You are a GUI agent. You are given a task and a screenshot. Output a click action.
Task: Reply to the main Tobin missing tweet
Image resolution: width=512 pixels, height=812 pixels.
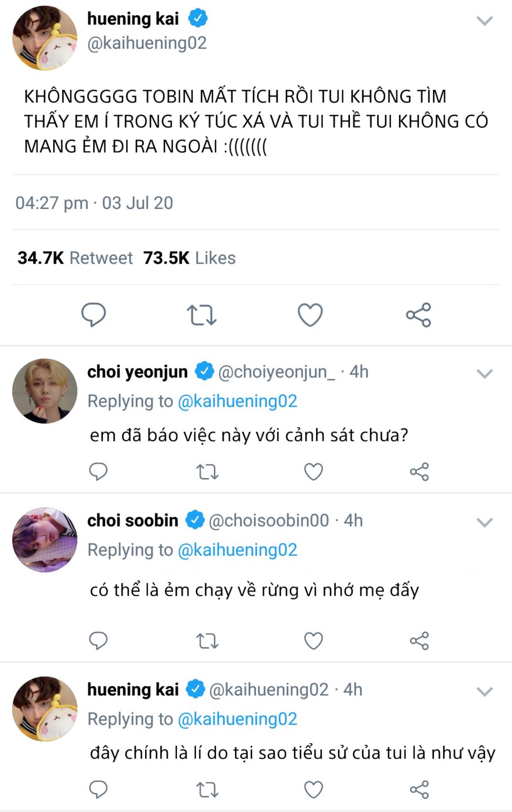pos(94,315)
